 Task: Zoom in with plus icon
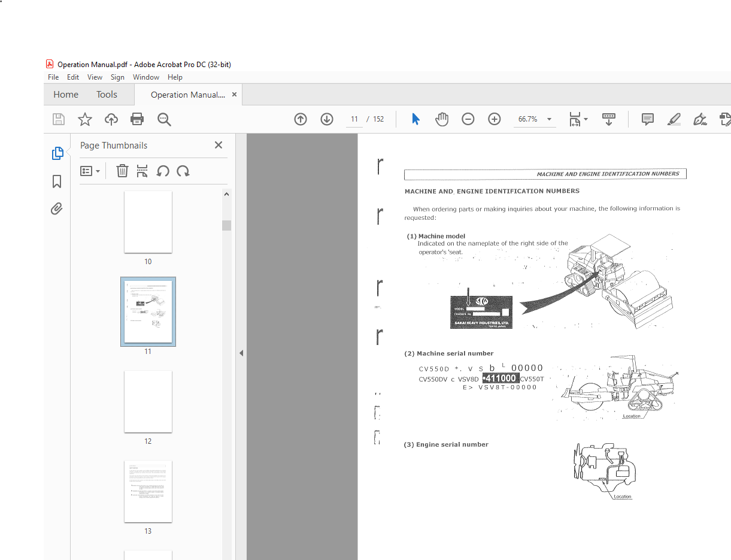[495, 119]
